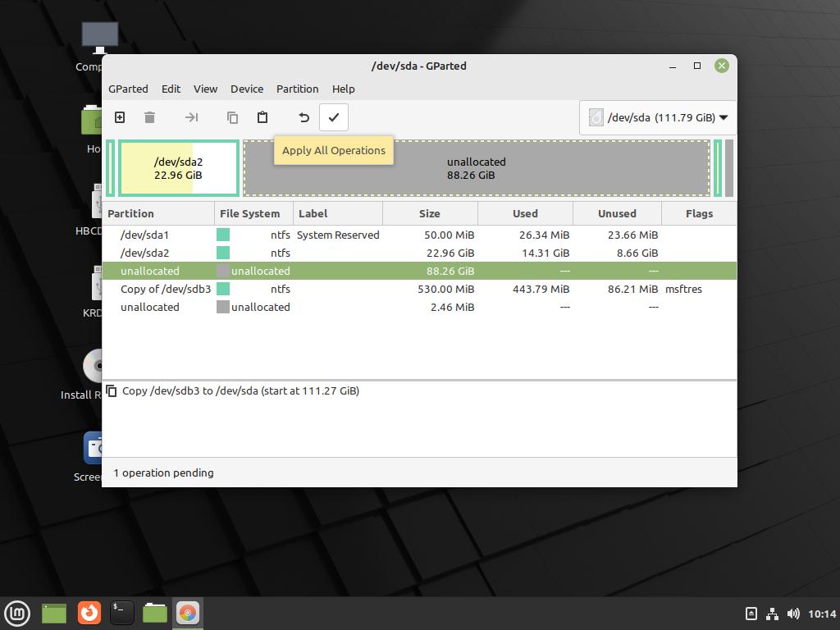
Task: Click the Copy partition toolbar icon
Action: click(x=232, y=117)
